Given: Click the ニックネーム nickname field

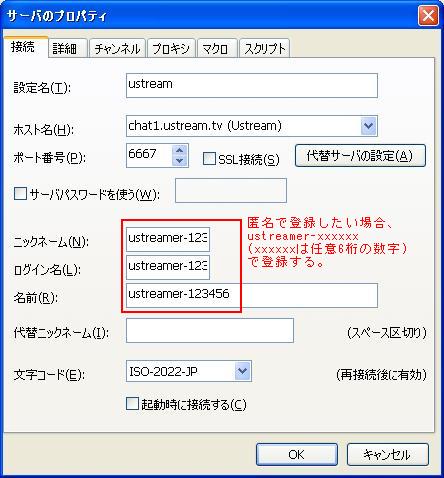Looking at the screenshot, I should pyautogui.click(x=168, y=239).
